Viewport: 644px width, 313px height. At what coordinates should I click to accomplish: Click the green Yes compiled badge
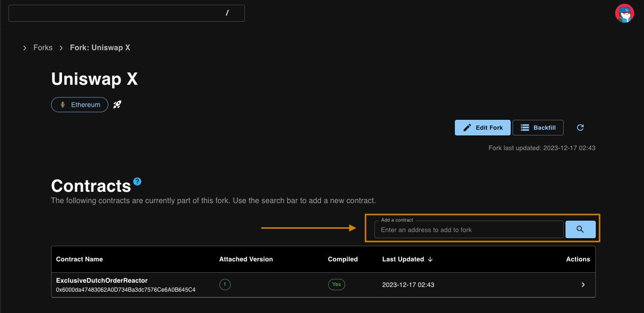point(336,285)
